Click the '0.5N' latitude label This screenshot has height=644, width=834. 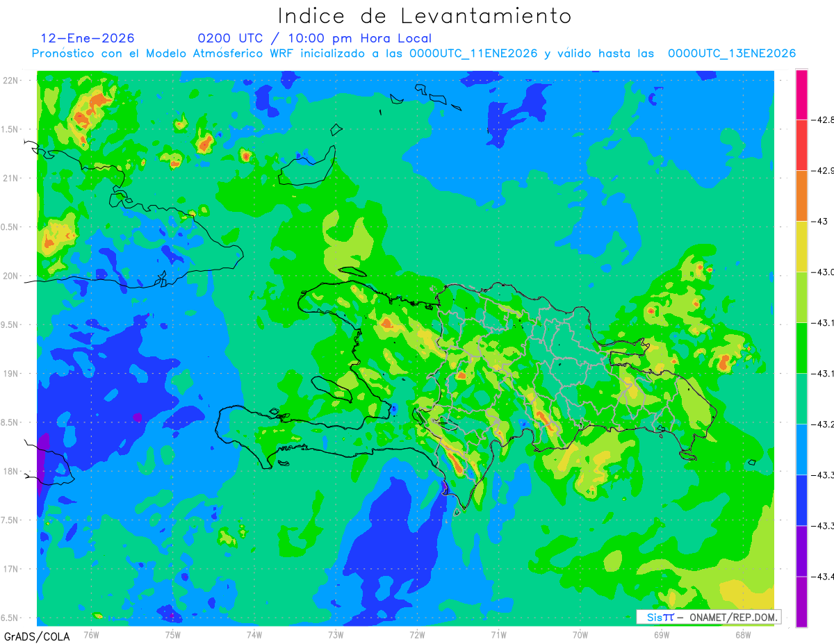point(10,227)
